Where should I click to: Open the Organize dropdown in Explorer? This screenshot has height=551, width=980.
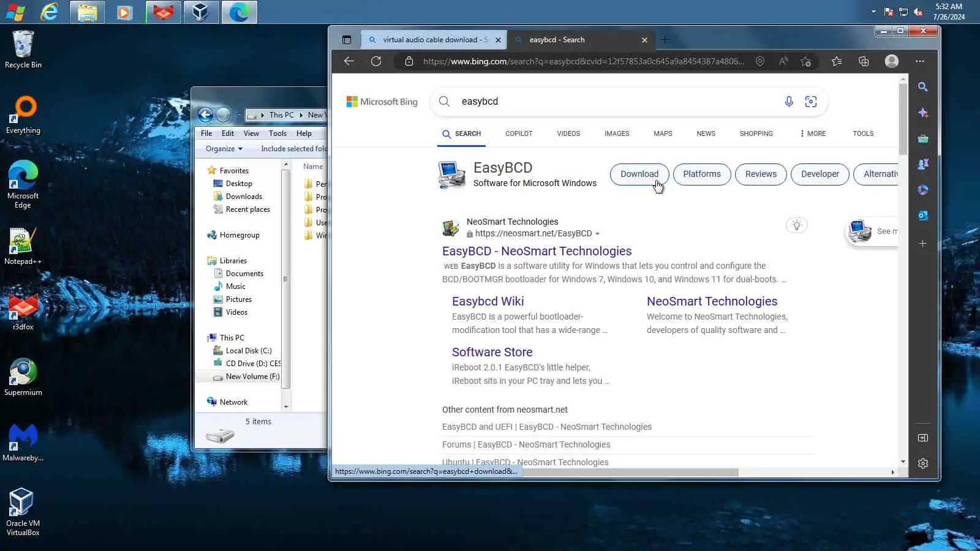coord(224,149)
